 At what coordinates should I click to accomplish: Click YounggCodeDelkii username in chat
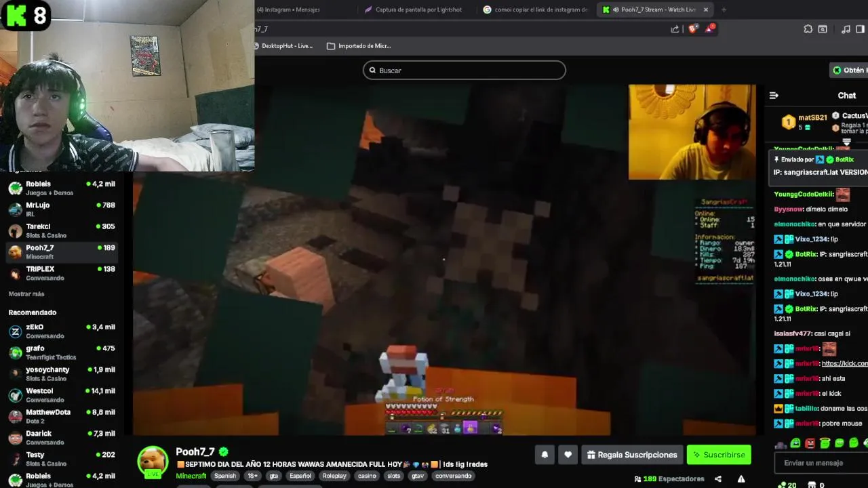point(804,195)
